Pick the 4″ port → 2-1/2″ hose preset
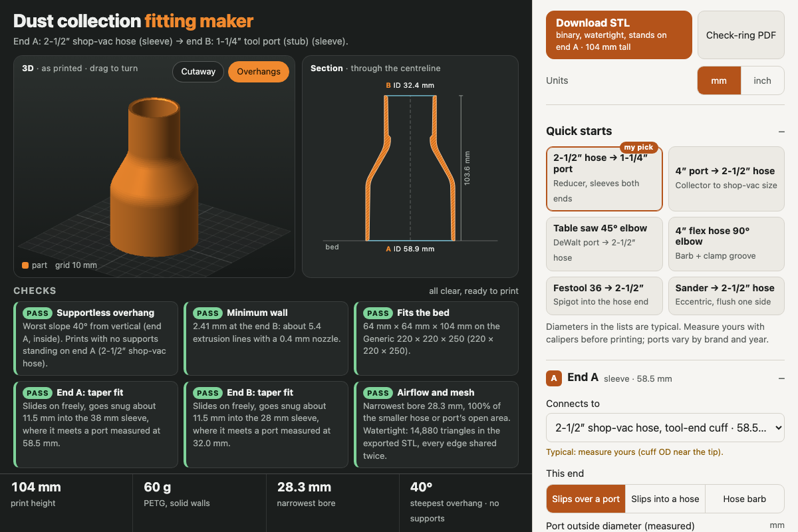798x532 pixels. [726, 178]
